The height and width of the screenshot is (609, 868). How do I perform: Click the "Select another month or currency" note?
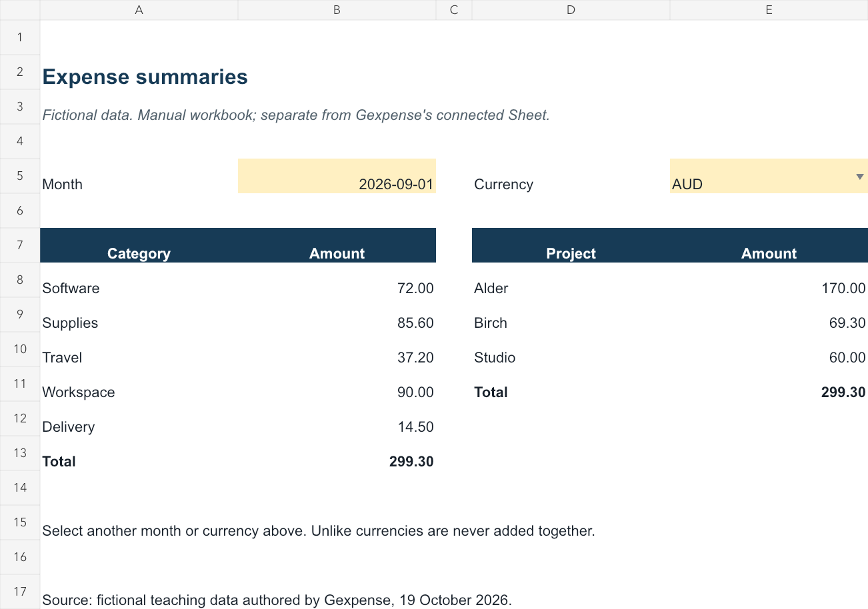coord(319,531)
